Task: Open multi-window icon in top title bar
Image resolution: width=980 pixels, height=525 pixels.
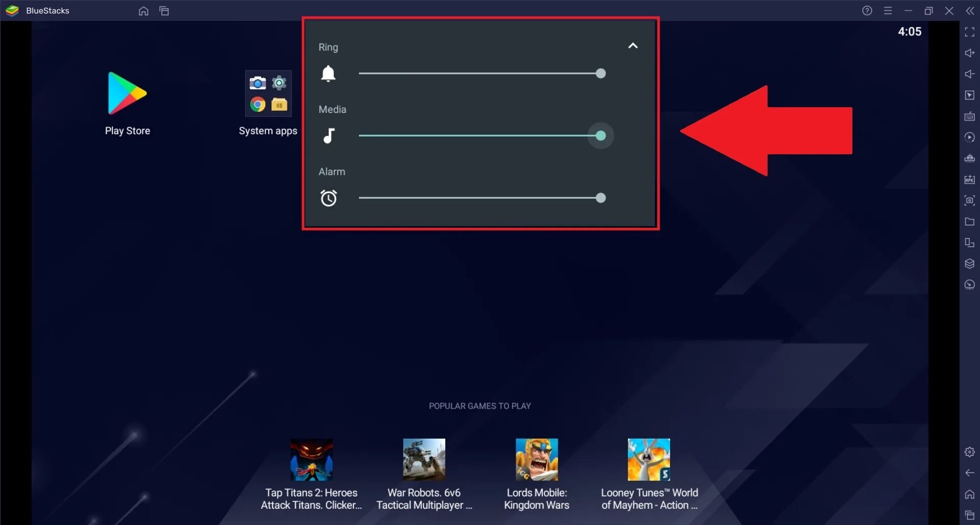Action: [164, 11]
